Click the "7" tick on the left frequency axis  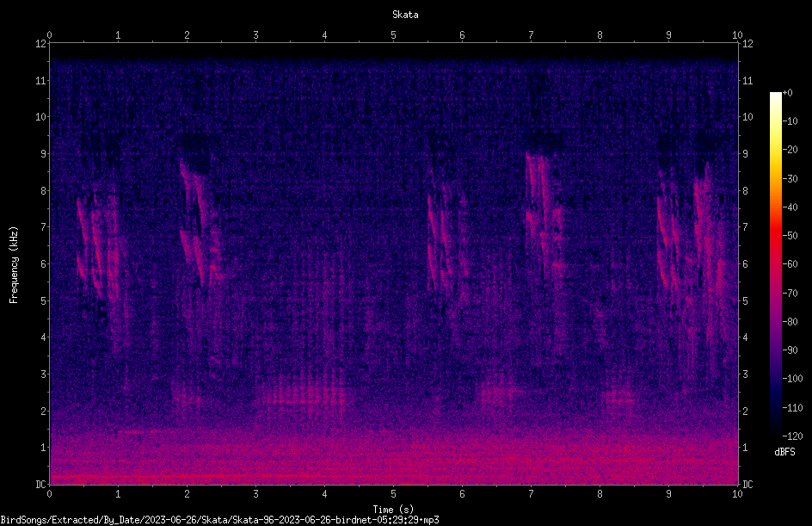44,227
